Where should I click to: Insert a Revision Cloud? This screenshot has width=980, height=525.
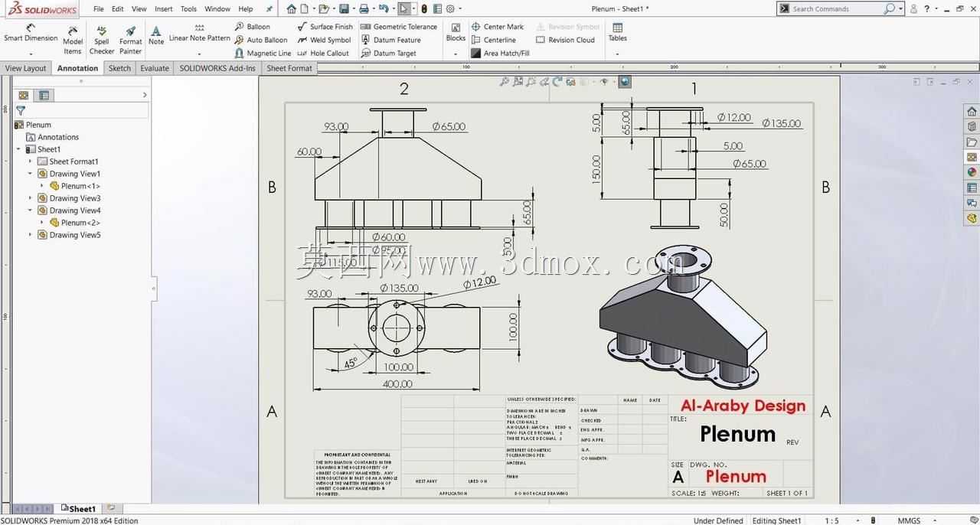point(565,40)
